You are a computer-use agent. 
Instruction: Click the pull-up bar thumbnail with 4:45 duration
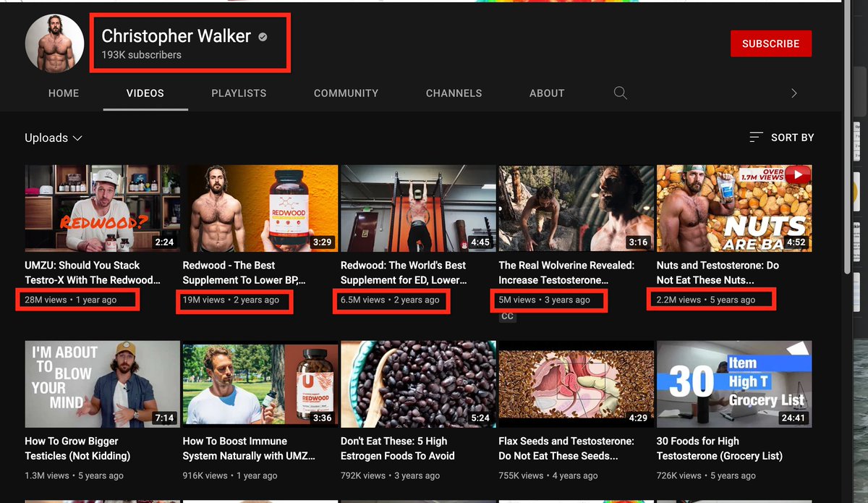point(418,208)
